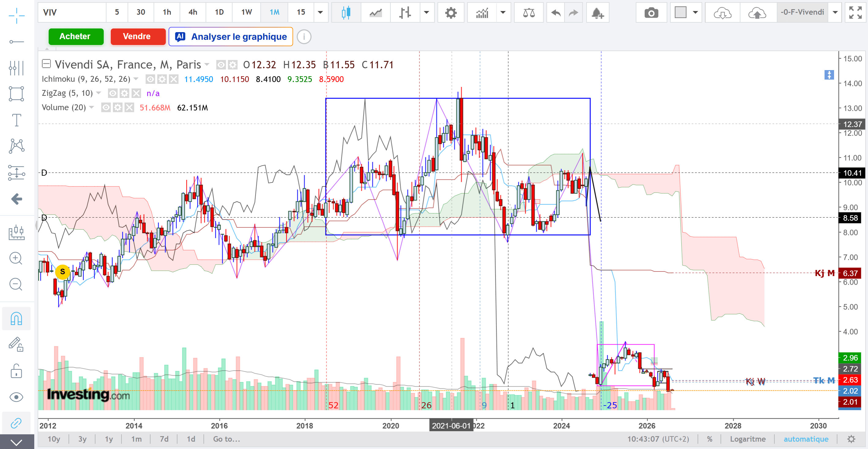Enter fullscreen chart mode
The height and width of the screenshot is (449, 868).
[855, 13]
